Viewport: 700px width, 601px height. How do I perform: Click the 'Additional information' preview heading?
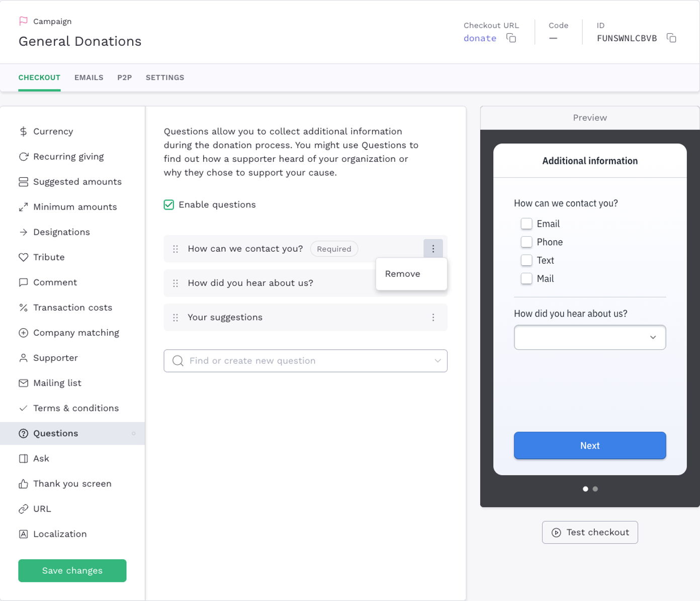click(590, 161)
